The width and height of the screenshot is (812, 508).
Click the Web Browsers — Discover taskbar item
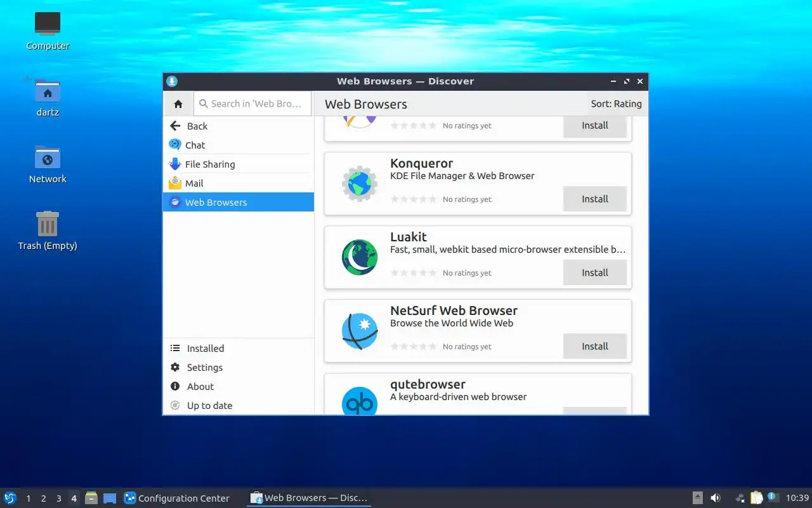(x=309, y=498)
